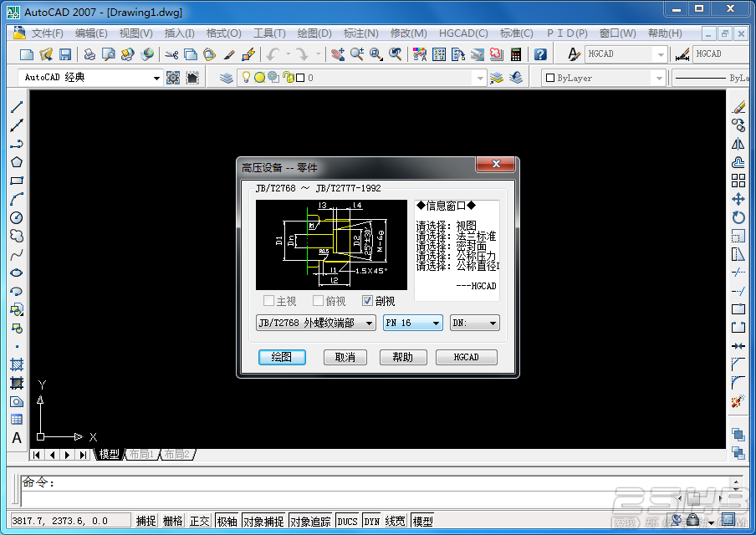
Task: Click the HGCAD button in dialog
Action: [467, 357]
